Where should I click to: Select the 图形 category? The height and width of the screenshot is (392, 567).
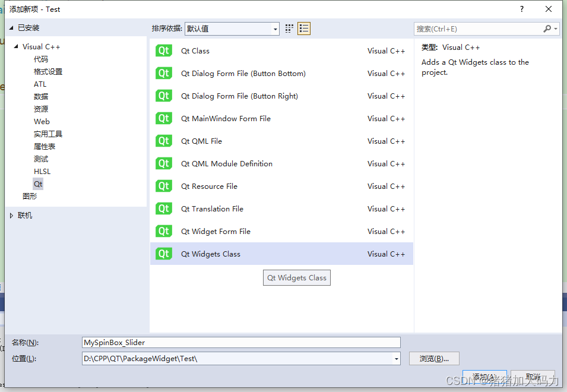[x=30, y=197]
